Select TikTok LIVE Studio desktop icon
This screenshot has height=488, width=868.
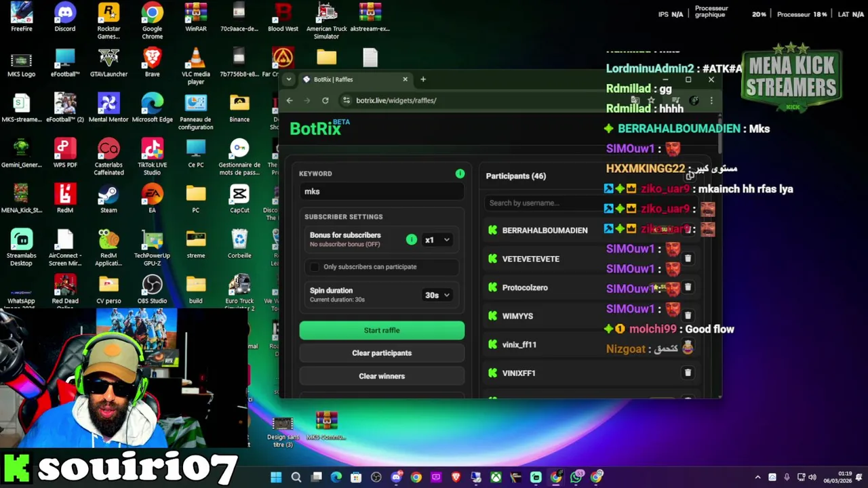[x=152, y=157]
